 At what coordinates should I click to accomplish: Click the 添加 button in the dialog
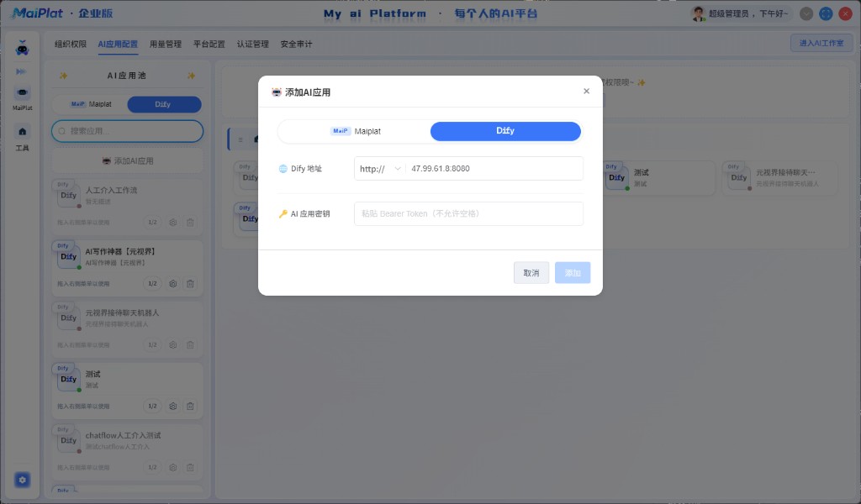click(x=572, y=272)
